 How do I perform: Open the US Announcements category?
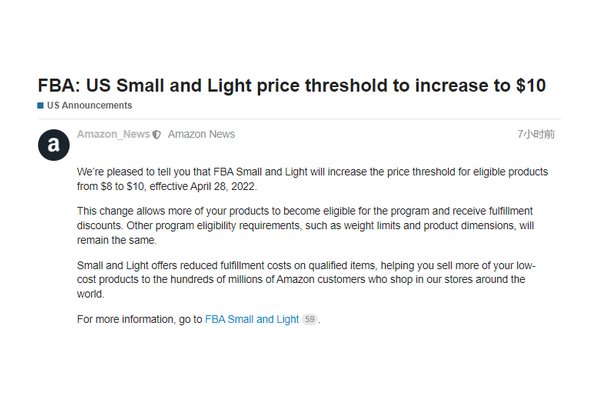tap(90, 105)
